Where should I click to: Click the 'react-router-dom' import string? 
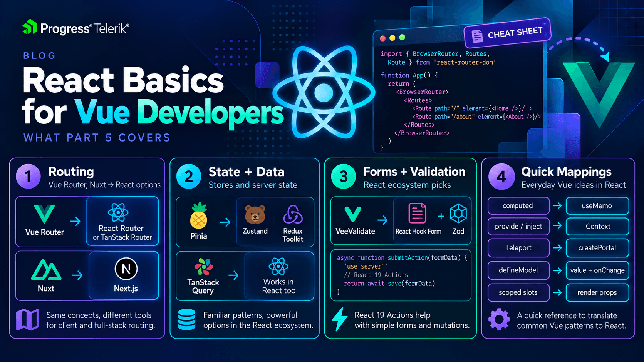465,62
